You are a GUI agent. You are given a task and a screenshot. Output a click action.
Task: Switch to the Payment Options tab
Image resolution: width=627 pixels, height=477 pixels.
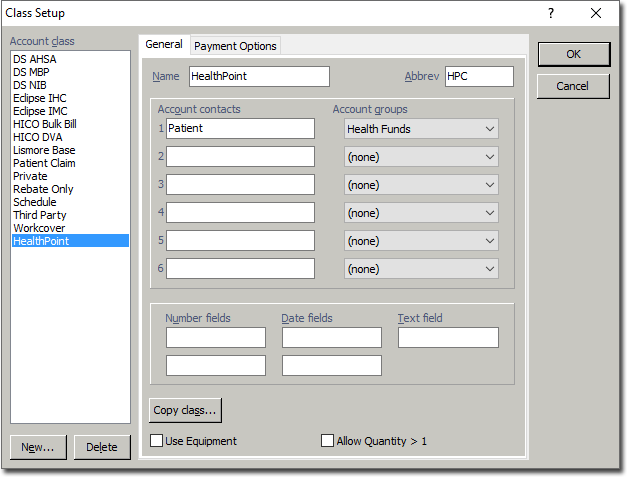click(235, 46)
